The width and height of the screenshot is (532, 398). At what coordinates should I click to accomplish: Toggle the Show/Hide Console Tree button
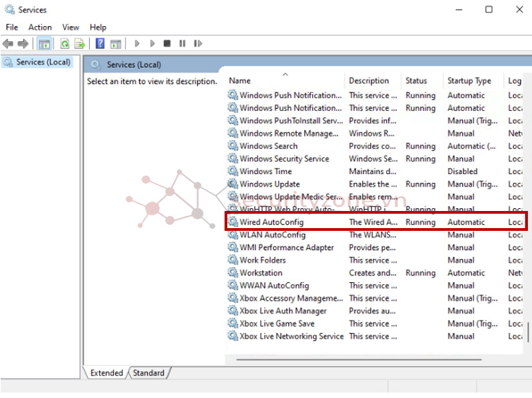pos(45,44)
